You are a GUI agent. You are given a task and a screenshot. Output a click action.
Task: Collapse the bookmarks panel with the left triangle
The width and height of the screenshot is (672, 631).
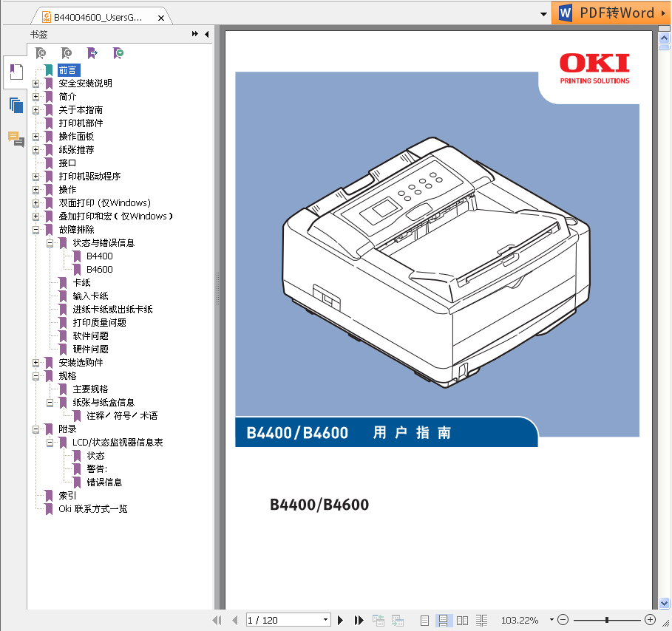pyautogui.click(x=207, y=34)
